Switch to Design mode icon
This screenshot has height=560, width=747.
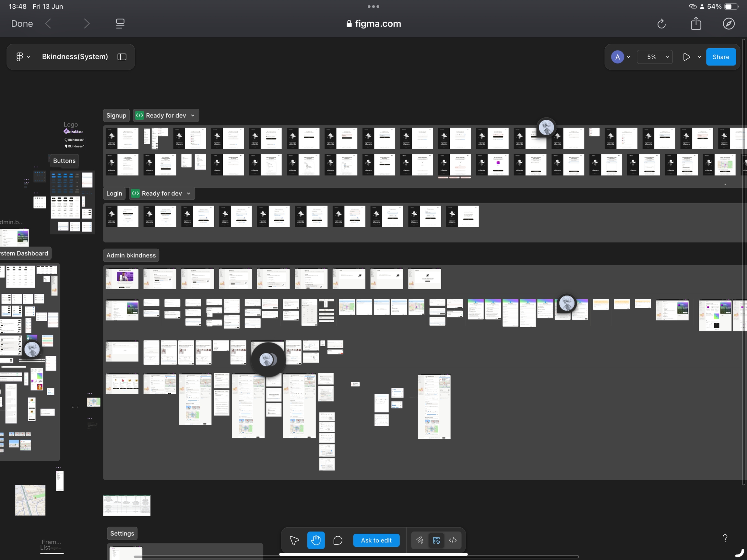click(x=436, y=541)
